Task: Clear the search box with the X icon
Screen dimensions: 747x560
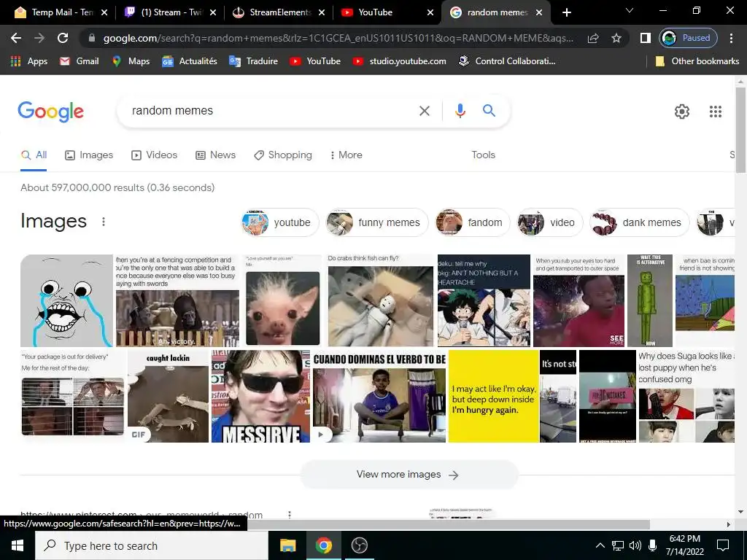Action: point(424,111)
